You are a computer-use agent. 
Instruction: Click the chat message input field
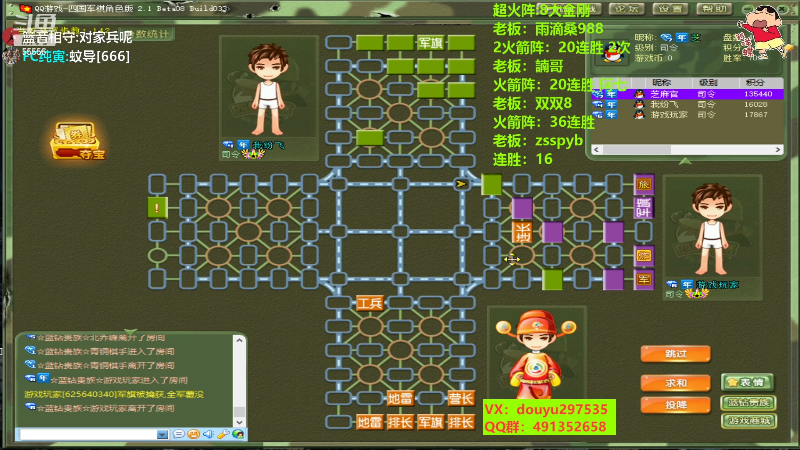coord(88,435)
